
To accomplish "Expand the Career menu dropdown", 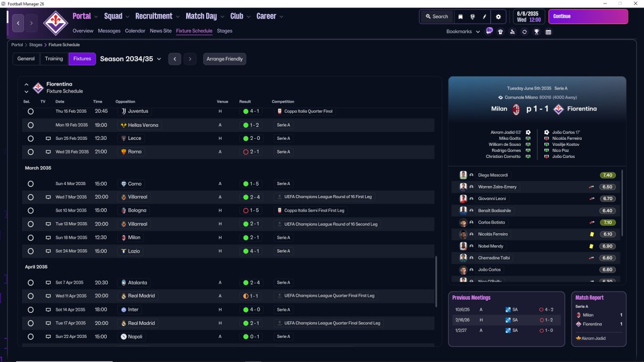I will click(x=281, y=17).
